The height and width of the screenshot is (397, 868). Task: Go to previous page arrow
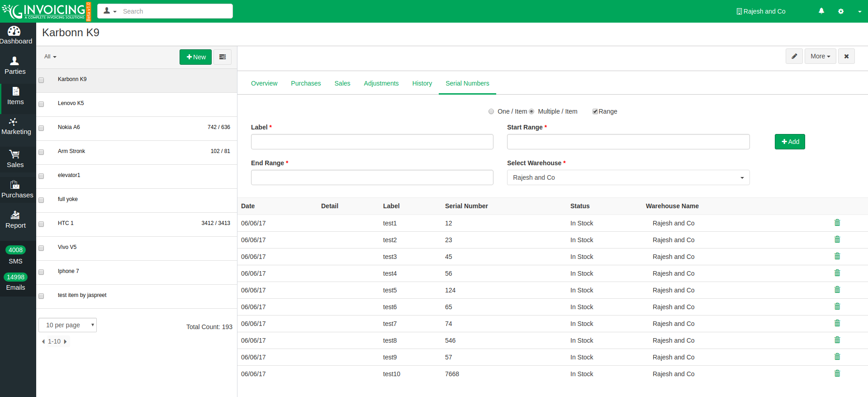(43, 341)
